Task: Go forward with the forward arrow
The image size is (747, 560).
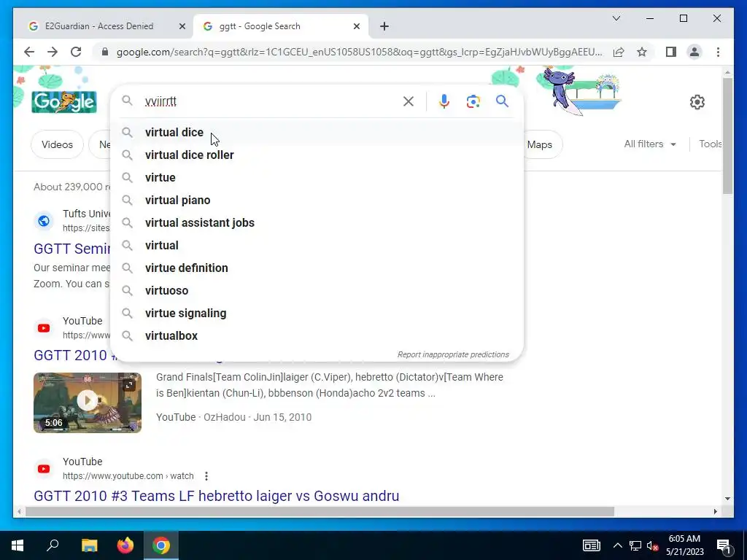Action: pos(53,52)
